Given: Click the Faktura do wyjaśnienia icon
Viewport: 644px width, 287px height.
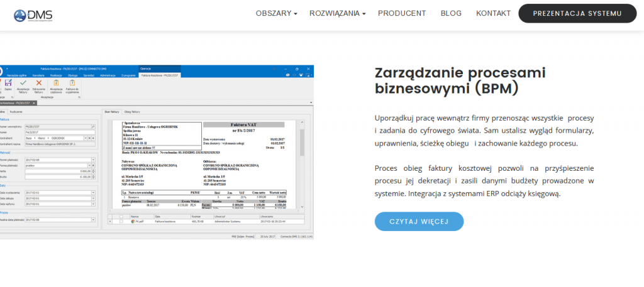Looking at the screenshot, I should point(72,84).
